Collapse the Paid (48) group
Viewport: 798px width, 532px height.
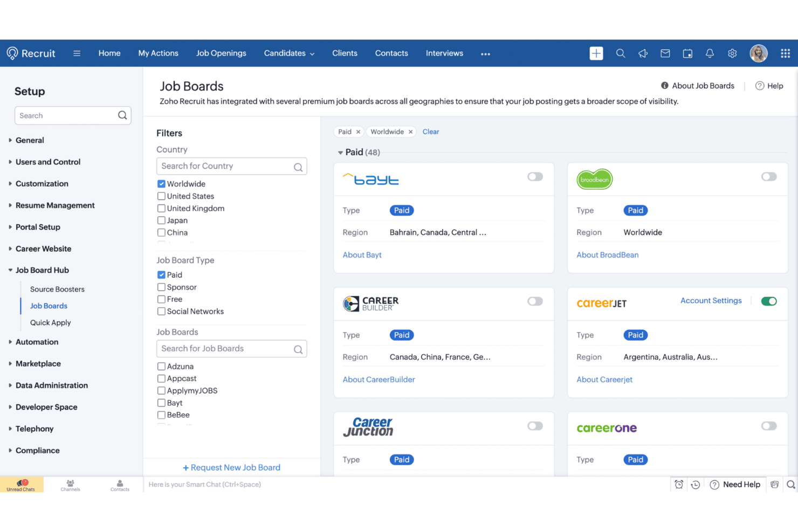tap(340, 153)
